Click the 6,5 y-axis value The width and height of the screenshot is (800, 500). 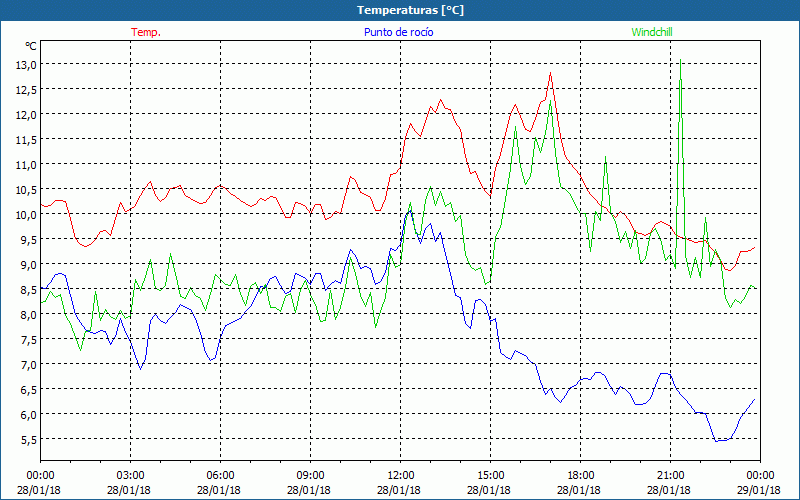tap(29, 389)
